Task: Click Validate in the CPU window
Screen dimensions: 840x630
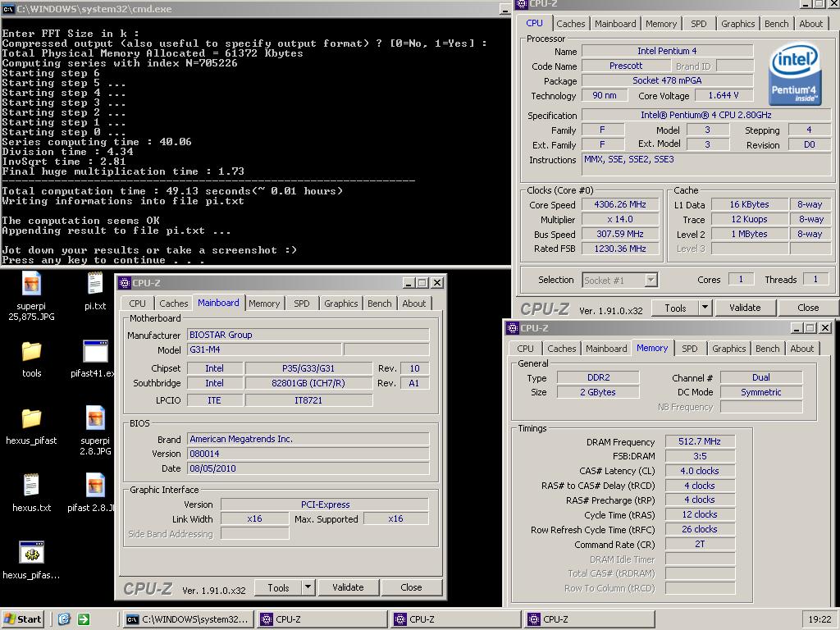Action: (745, 308)
